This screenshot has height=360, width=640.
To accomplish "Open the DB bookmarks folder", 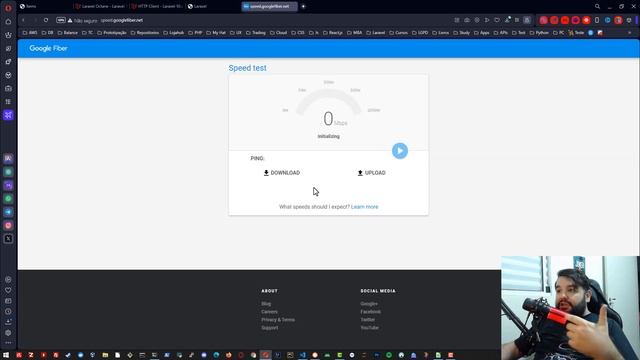I will (47, 33).
